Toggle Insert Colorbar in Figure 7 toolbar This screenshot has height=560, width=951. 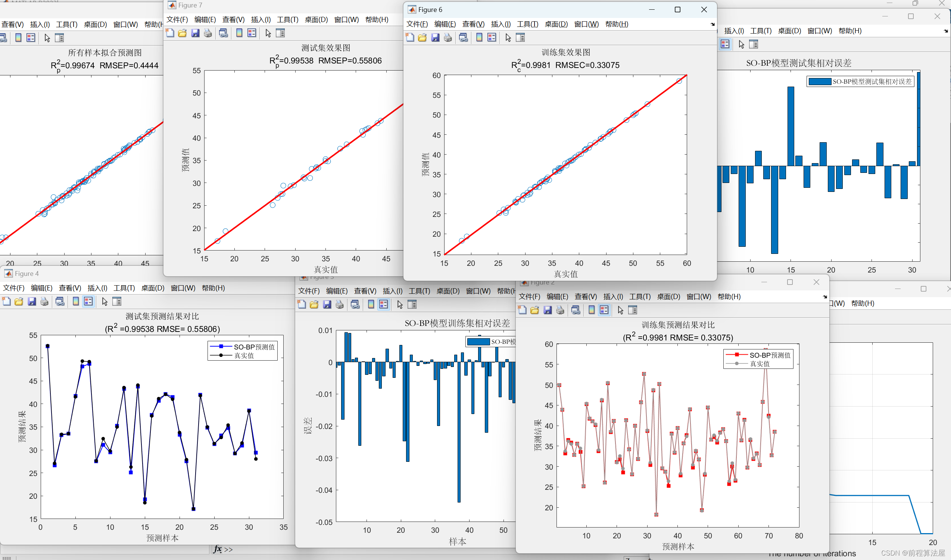[239, 33]
